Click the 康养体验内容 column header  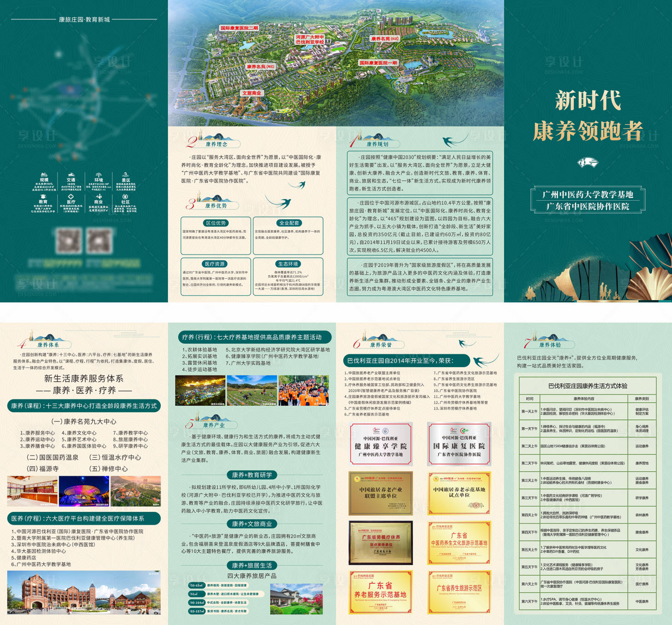pos(584,399)
